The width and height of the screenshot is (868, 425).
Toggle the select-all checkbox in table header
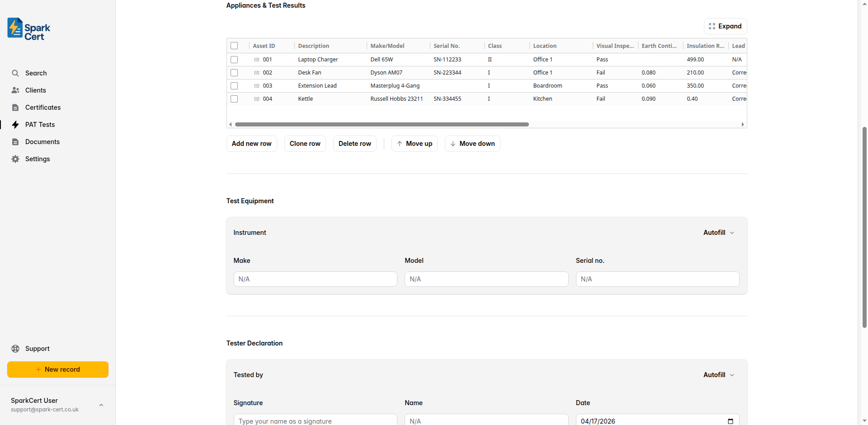coord(234,46)
